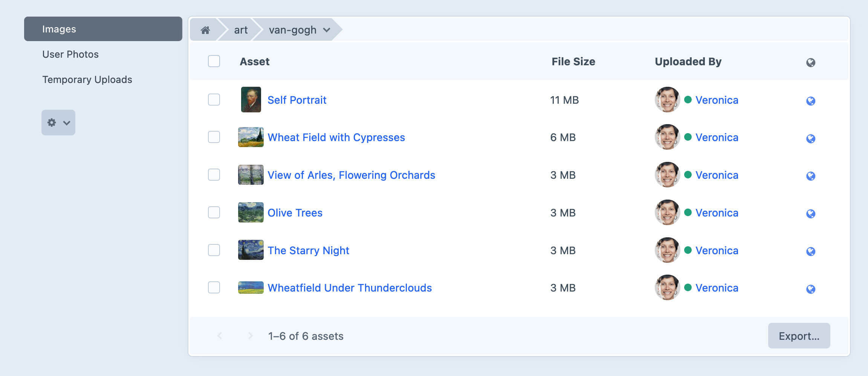Open the Self Portrait thumbnail
The width and height of the screenshot is (868, 376).
[251, 100]
